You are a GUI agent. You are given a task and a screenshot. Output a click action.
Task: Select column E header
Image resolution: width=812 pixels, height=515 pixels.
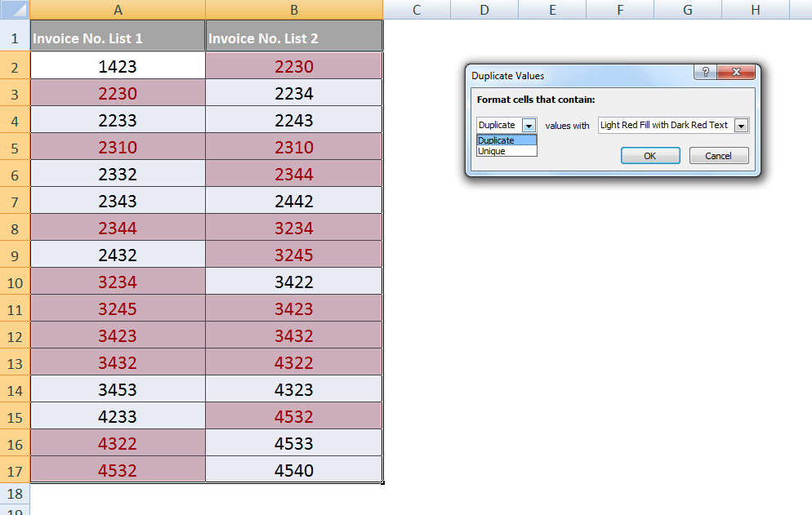(552, 10)
